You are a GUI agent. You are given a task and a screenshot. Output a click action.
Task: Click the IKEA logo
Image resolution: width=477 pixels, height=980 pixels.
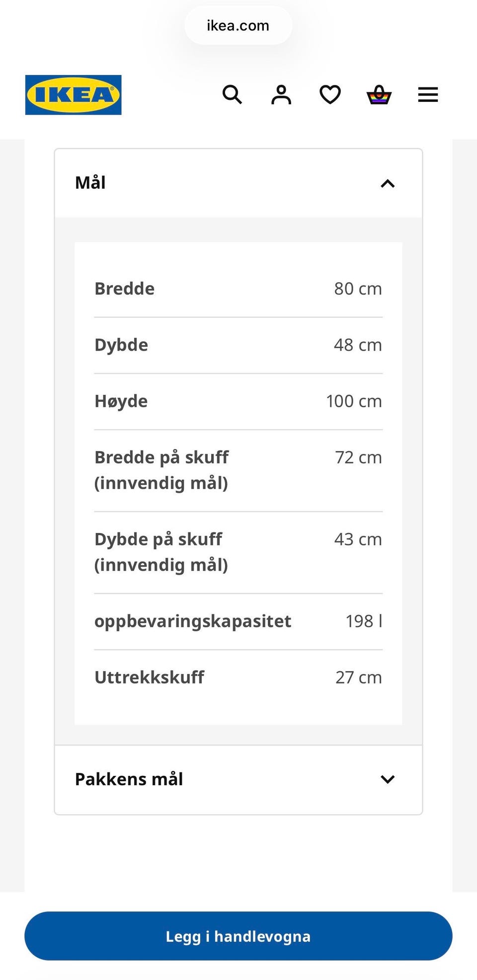[x=73, y=95]
